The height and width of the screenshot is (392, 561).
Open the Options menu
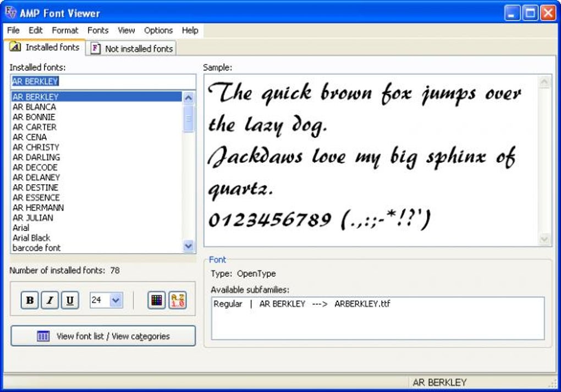click(158, 30)
